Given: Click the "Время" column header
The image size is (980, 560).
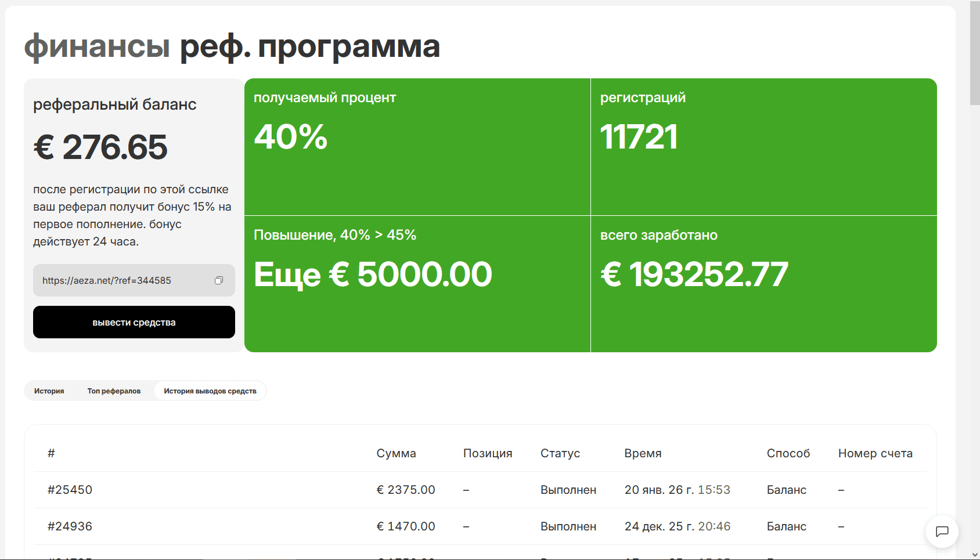Looking at the screenshot, I should (x=643, y=453).
